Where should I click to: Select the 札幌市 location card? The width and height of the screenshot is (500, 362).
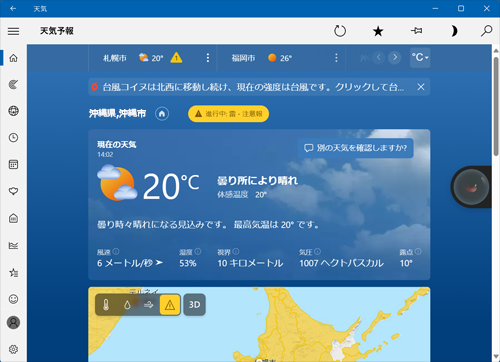click(x=153, y=58)
